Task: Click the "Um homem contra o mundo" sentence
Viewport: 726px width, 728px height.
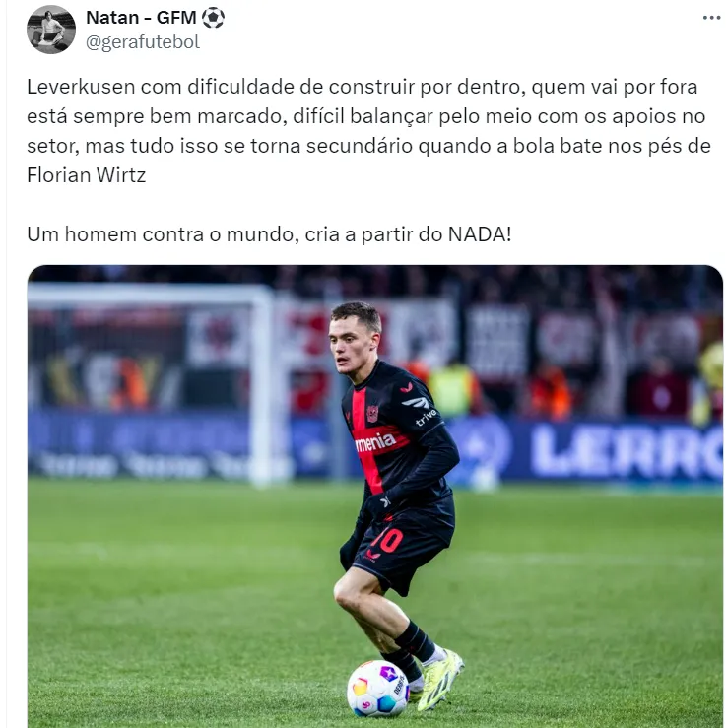Action: [269, 234]
